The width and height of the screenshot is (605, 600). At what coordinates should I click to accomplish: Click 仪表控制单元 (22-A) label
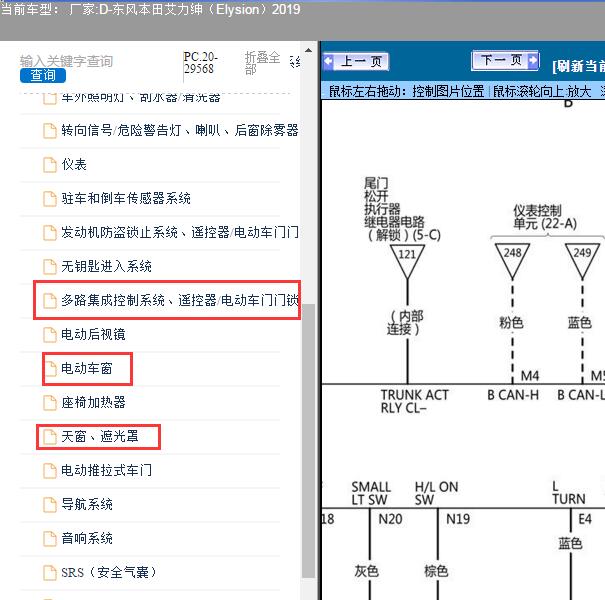coord(545,217)
